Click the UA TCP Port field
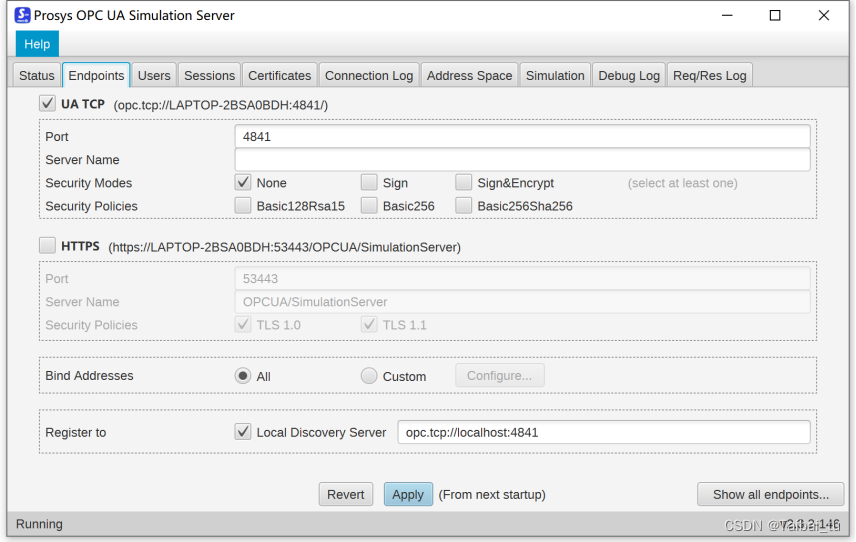The height and width of the screenshot is (542, 856). click(x=522, y=136)
